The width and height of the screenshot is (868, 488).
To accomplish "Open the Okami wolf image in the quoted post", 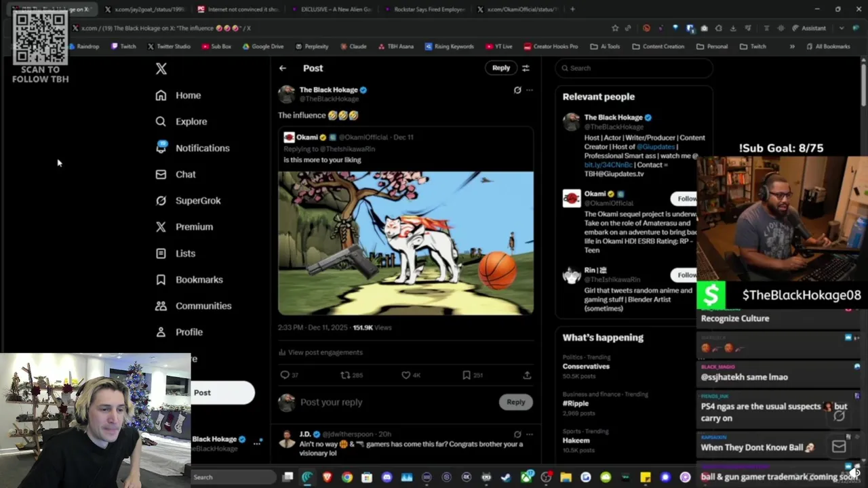I will tap(406, 243).
